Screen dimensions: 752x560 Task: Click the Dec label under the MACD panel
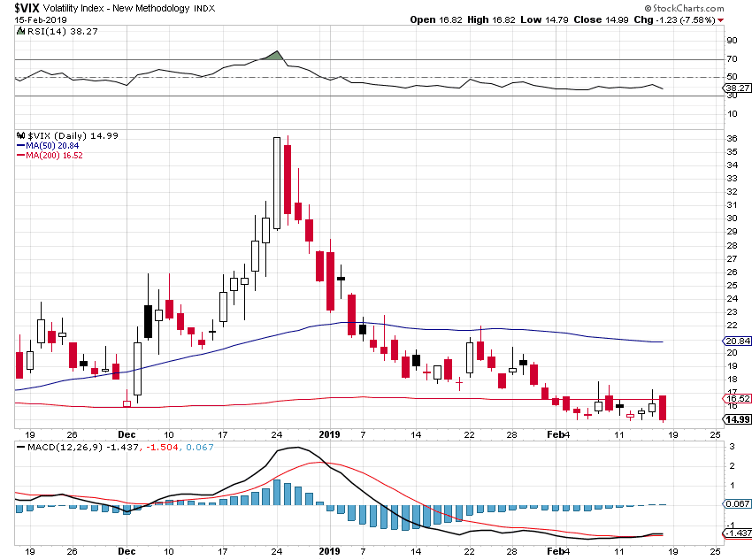point(127,551)
